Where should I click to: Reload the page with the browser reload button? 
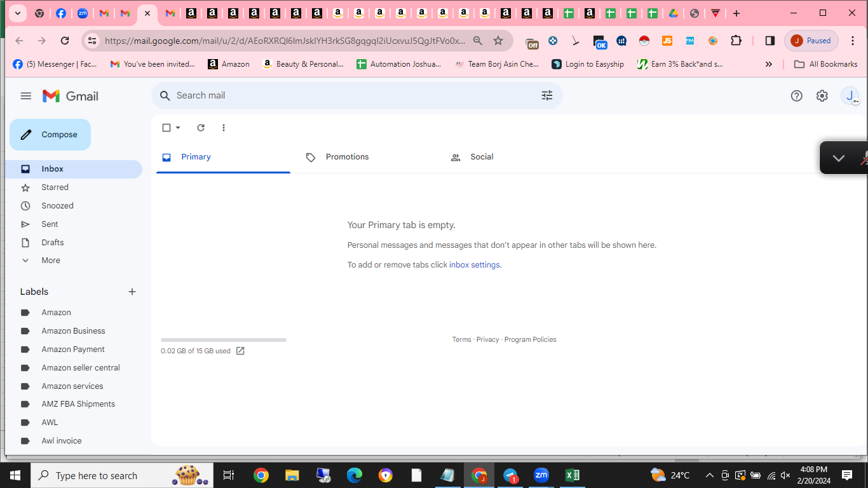tap(65, 41)
